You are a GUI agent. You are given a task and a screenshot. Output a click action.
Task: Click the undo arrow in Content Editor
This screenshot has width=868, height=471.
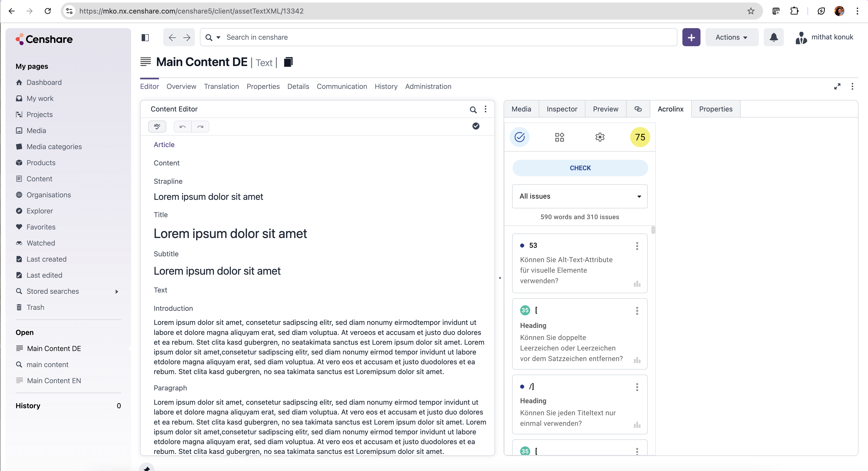(x=182, y=126)
